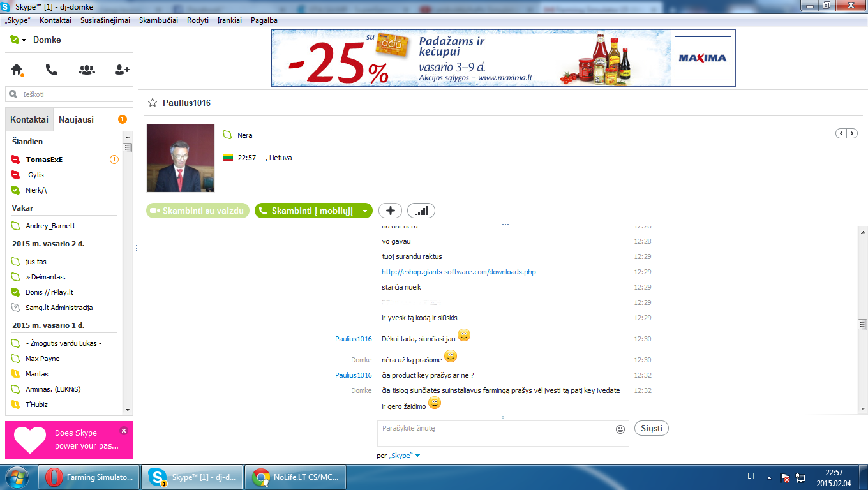The height and width of the screenshot is (490, 868).
Task: Open the Skype Home icon
Action: pos(17,70)
